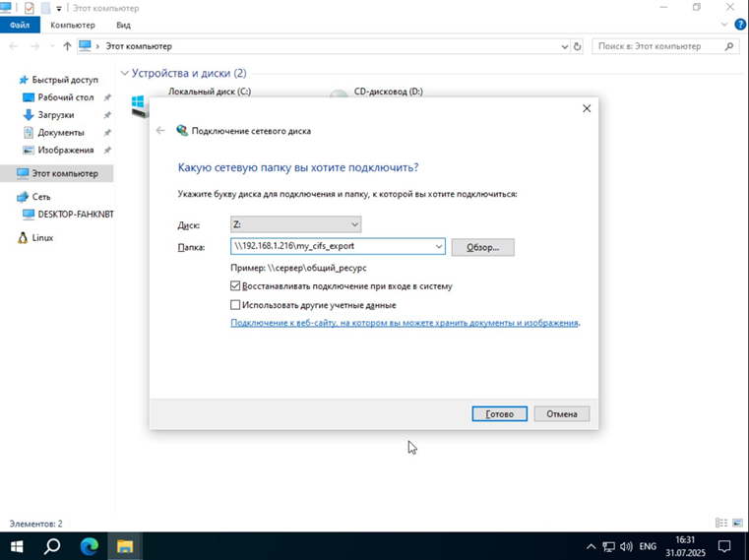
Task: Open network status tray icon
Action: [x=608, y=546]
